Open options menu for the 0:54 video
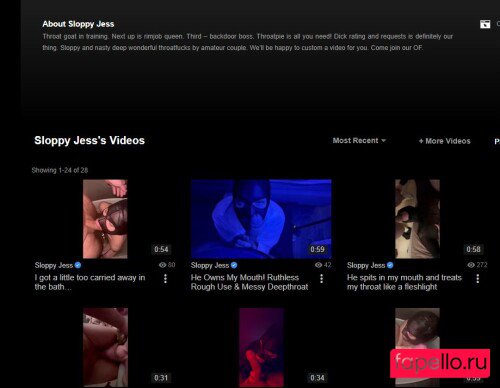This screenshot has width=500, height=388. click(165, 279)
